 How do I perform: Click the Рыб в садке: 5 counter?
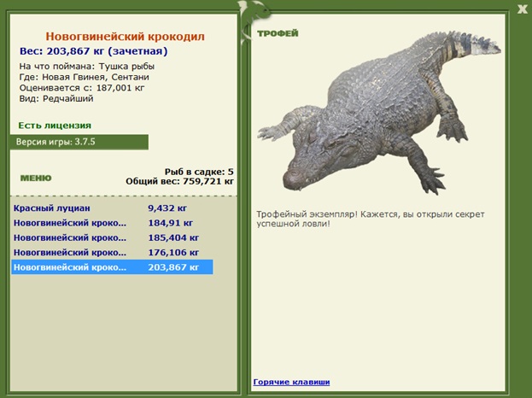(x=199, y=172)
